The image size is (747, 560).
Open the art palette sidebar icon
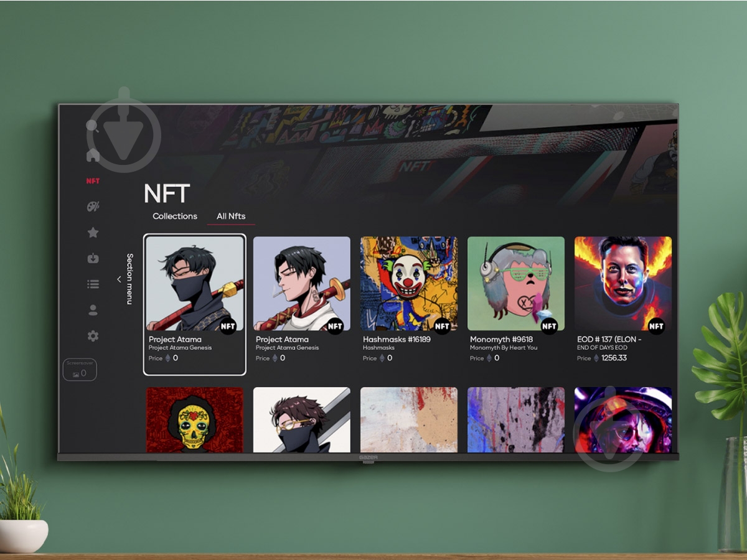pyautogui.click(x=93, y=207)
